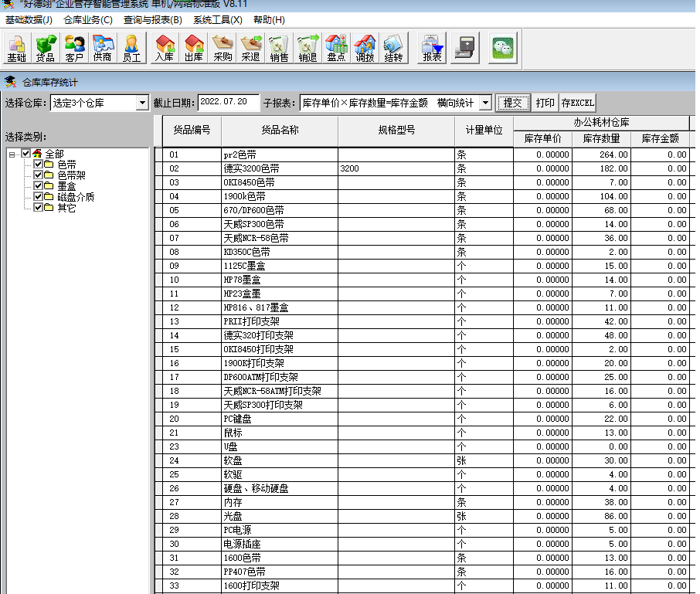
Task: Select the 色带架 tree item label
Action: click(x=71, y=175)
